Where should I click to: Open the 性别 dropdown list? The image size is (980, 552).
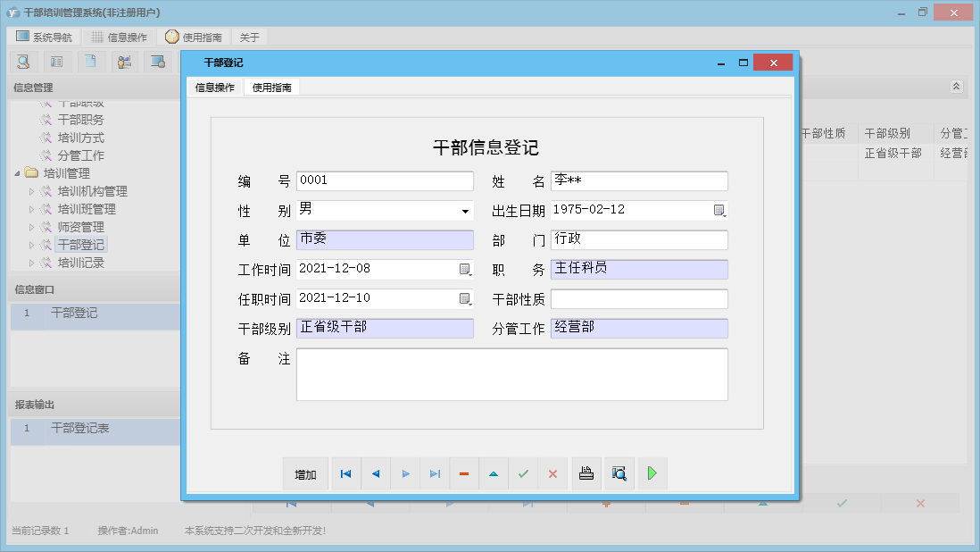point(465,212)
